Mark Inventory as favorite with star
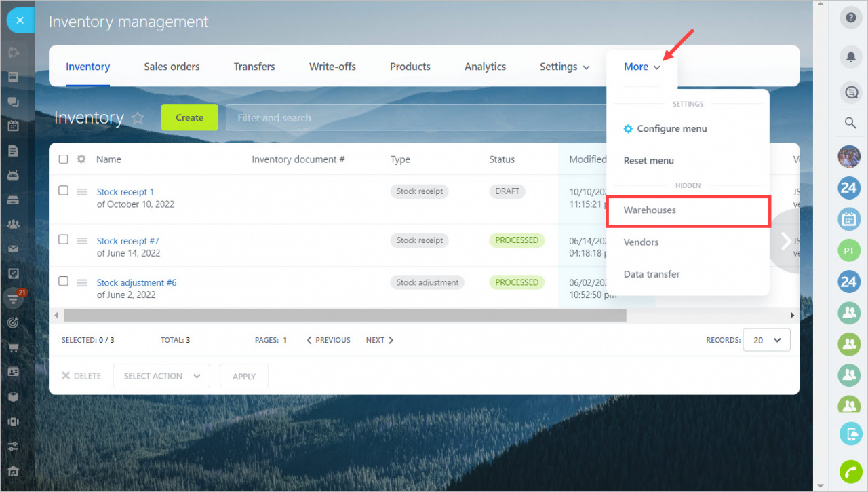The height and width of the screenshot is (492, 868). 138,118
